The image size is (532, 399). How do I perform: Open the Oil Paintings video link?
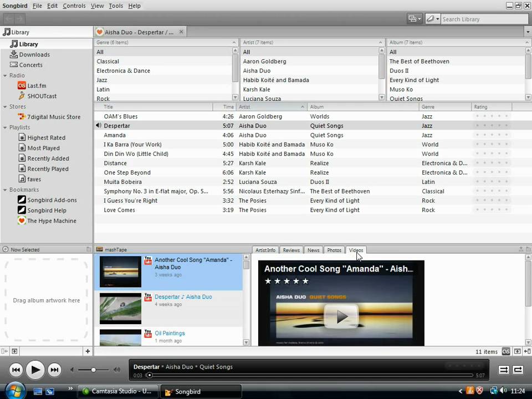[170, 333]
